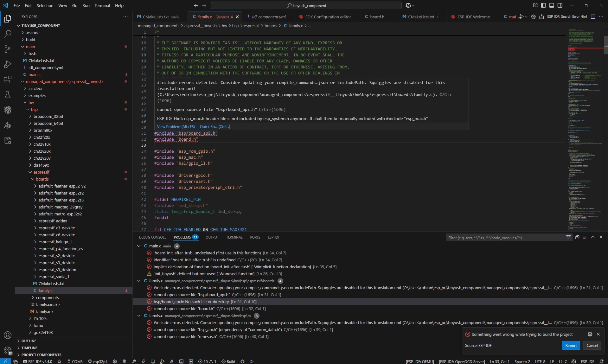Close the build error notification

(598, 334)
